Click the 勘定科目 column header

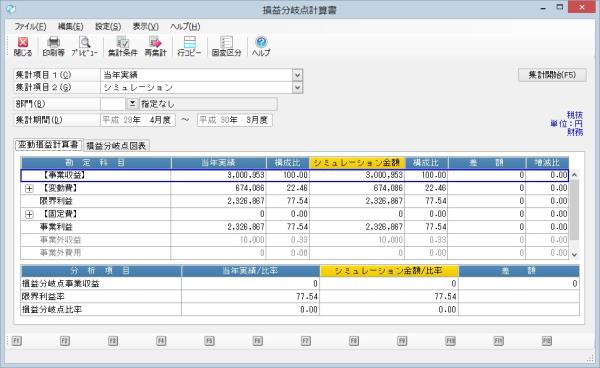96,163
